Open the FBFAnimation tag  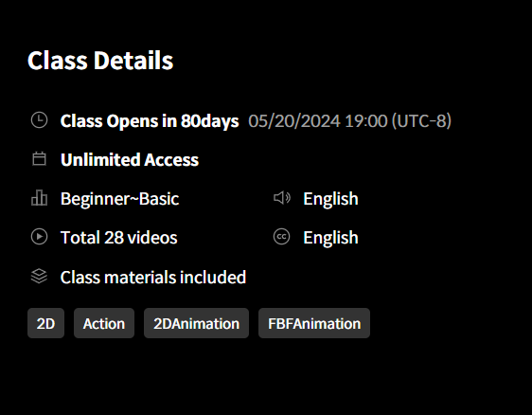(x=314, y=323)
